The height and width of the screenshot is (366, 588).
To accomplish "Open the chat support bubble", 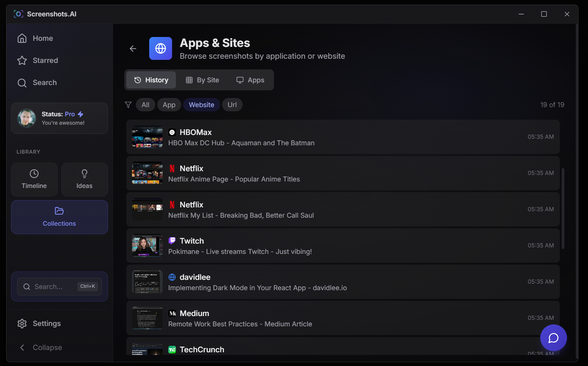I will [553, 338].
